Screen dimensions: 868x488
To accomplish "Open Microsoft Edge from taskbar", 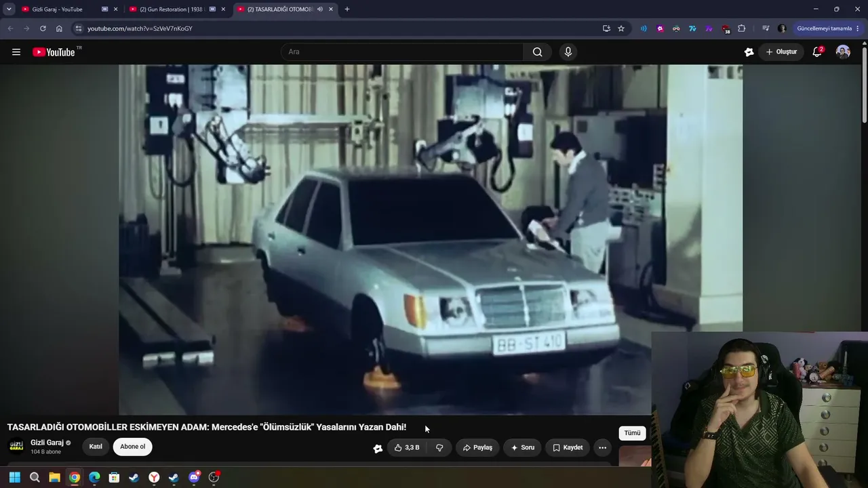I will [94, 477].
